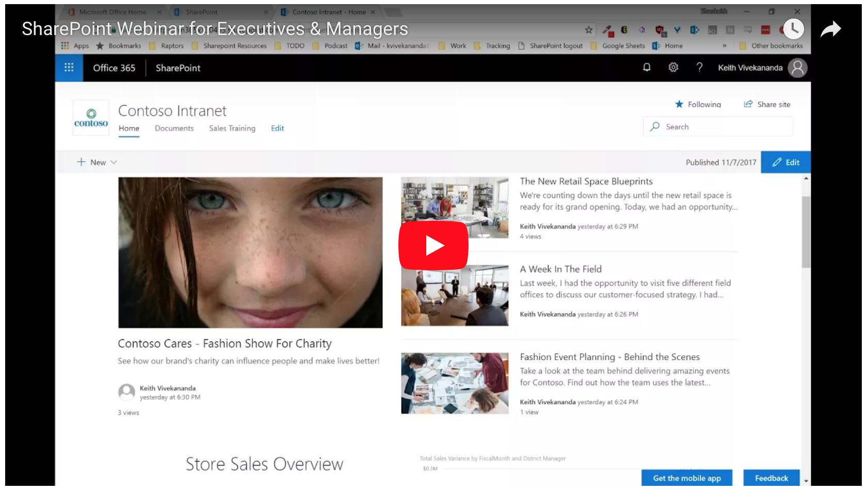
Task: Switch to the Microsoft Office Home tab
Action: (112, 12)
